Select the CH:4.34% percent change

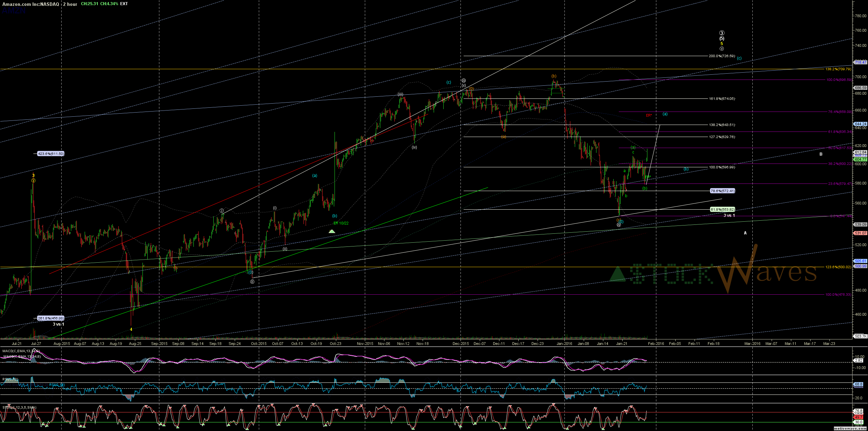[109, 4]
